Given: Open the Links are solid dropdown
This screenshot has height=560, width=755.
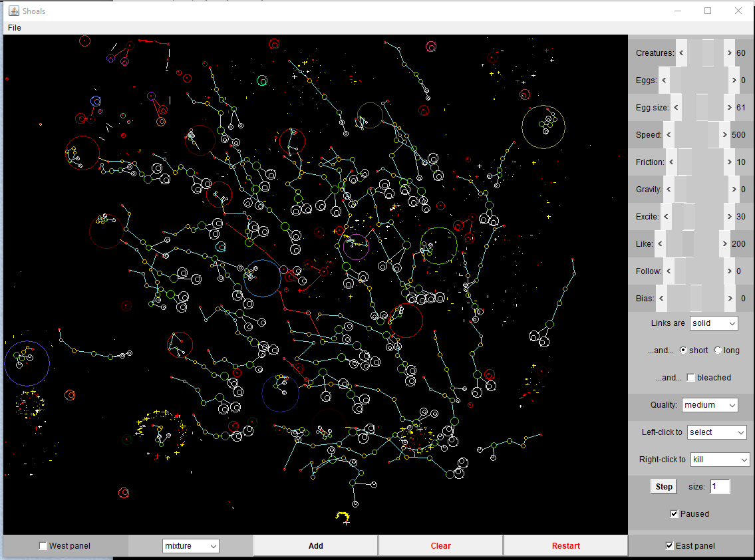Looking at the screenshot, I should click(714, 323).
